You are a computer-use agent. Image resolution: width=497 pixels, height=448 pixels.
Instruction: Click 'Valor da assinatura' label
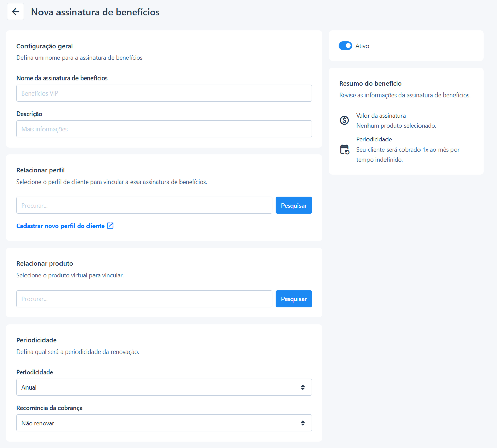[381, 116]
